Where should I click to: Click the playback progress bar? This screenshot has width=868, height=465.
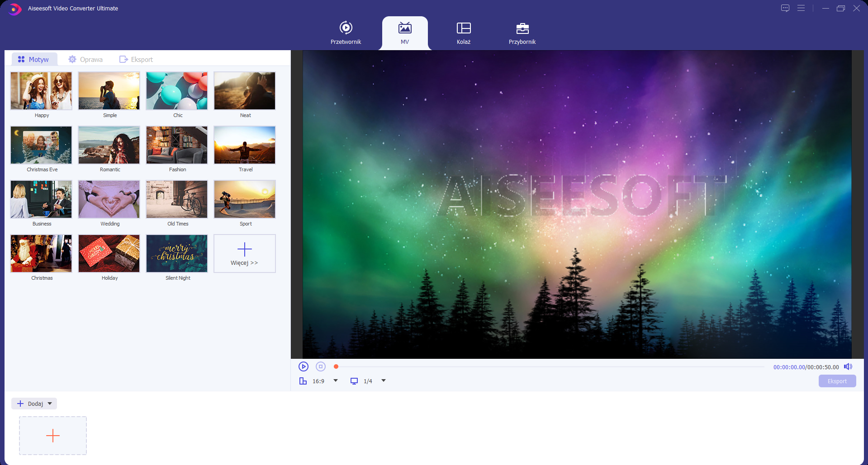coord(550,366)
